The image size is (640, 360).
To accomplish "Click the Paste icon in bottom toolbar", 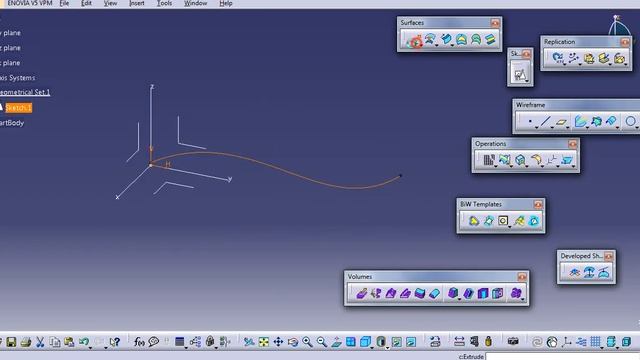I will coord(69,342).
